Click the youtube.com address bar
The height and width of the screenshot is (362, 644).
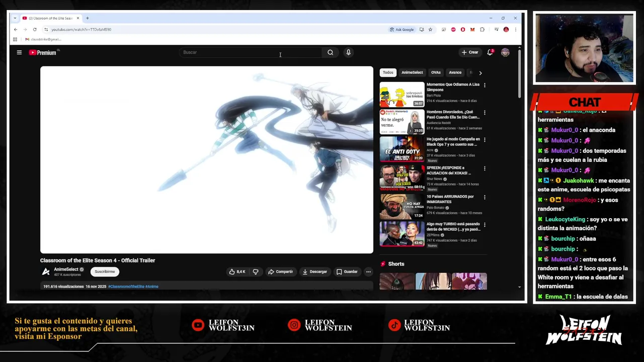coord(216,29)
